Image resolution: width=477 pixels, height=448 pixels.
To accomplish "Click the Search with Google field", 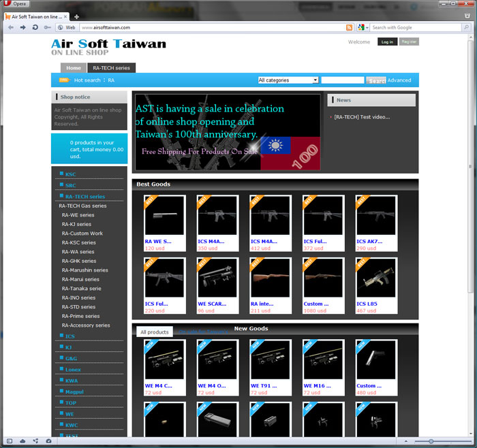I will pos(416,28).
